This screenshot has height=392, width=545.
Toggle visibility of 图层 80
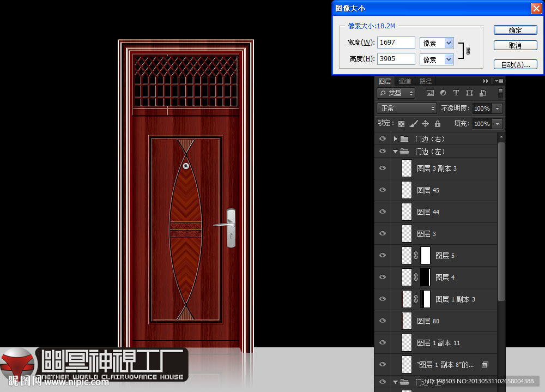(x=383, y=321)
